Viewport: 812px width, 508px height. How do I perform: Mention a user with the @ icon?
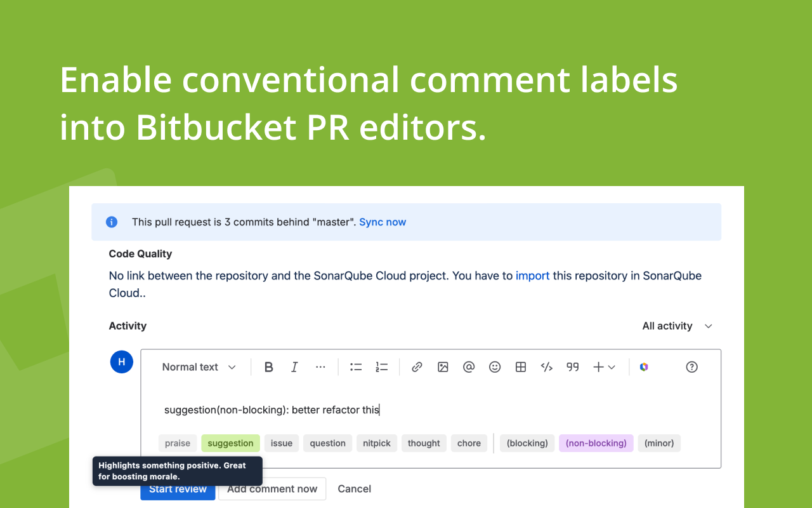(469, 366)
